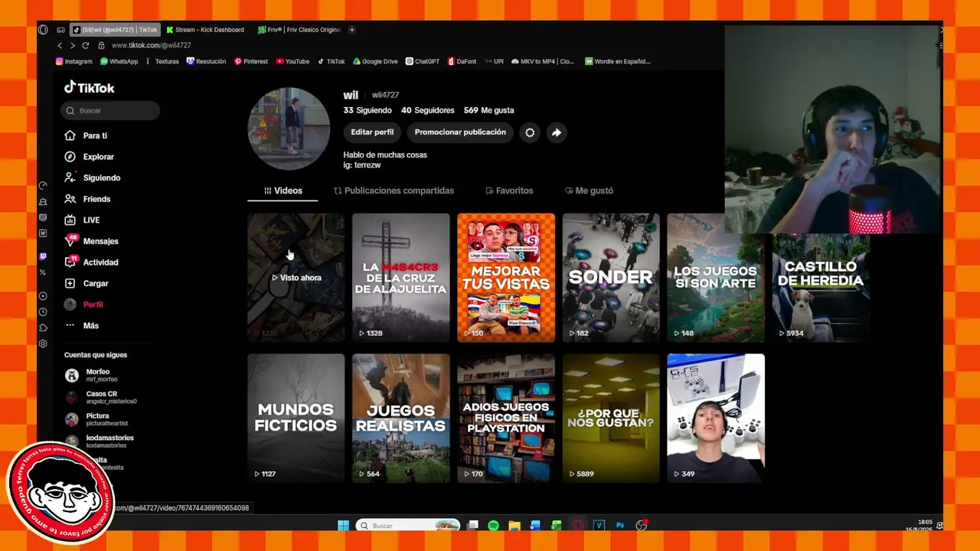Image resolution: width=980 pixels, height=551 pixels.
Task: Open the YouTube bookmark
Action: click(292, 61)
